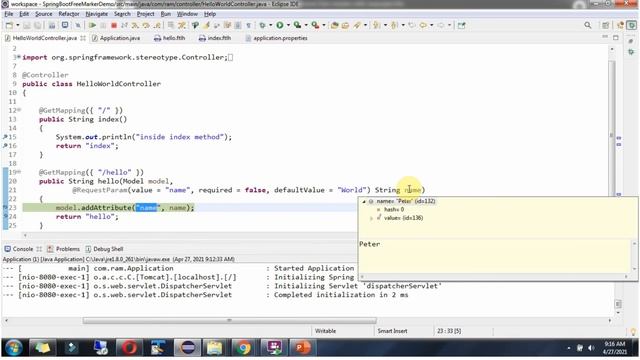
Task: Click the 'Writable' status bar entry
Action: [x=325, y=331]
